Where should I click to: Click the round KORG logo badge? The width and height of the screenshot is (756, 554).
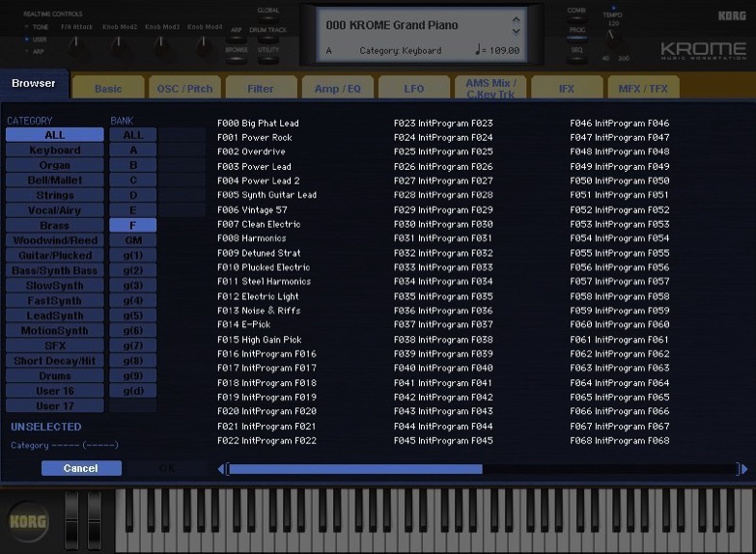click(x=28, y=522)
